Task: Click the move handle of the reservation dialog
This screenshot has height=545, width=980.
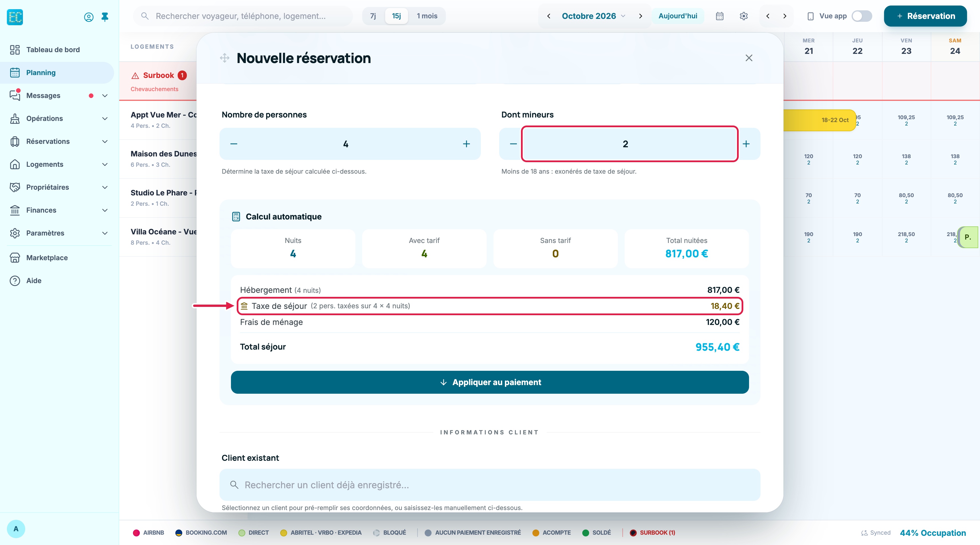Action: tap(224, 58)
